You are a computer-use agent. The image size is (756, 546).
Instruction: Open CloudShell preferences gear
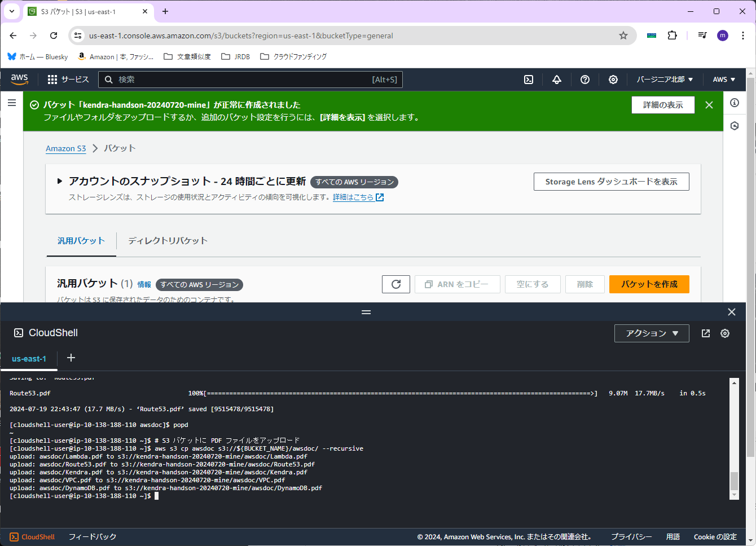click(x=725, y=333)
